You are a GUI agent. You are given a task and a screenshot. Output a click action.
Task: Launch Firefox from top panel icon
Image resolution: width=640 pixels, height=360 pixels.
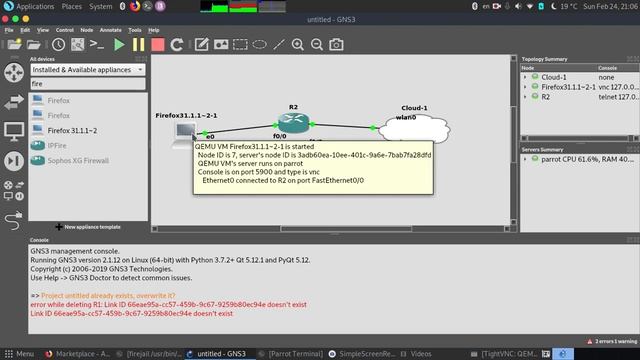[x=135, y=6]
